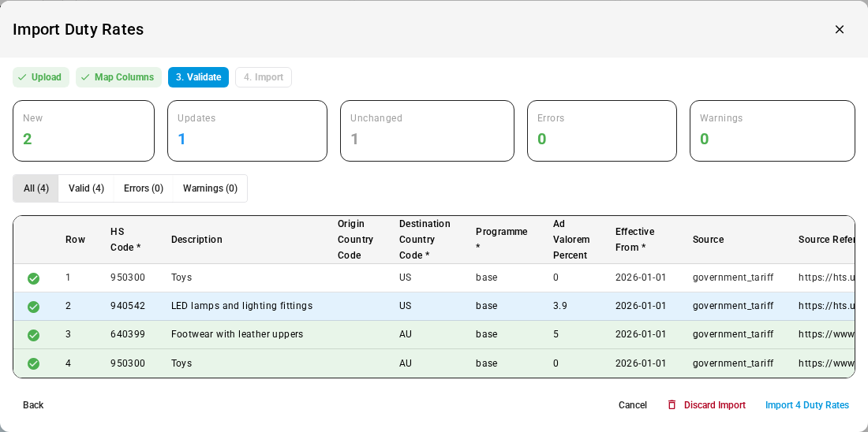Click the Row column header
Screen dimensions: 868x432
click(x=75, y=240)
